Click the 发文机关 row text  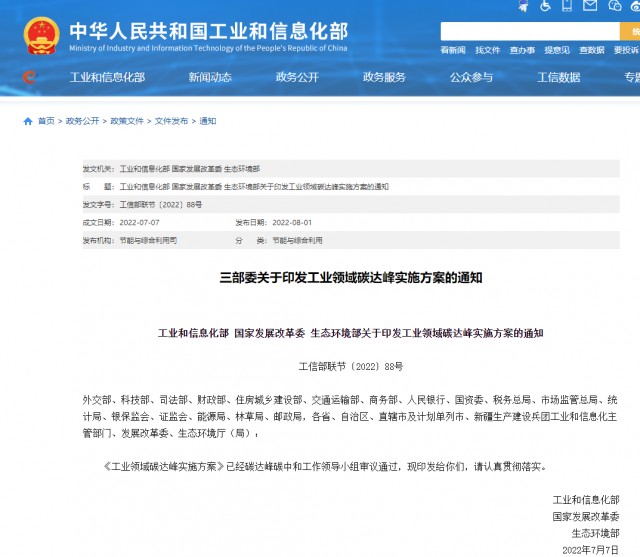coord(171,169)
